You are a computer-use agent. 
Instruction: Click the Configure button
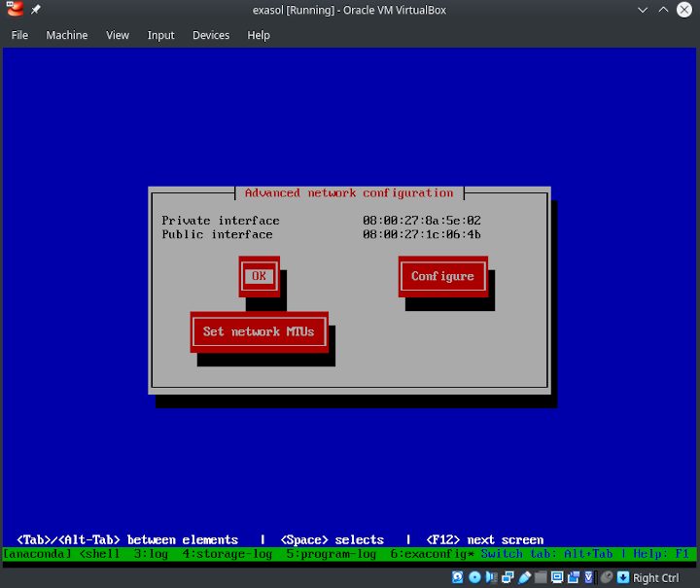coord(443,276)
